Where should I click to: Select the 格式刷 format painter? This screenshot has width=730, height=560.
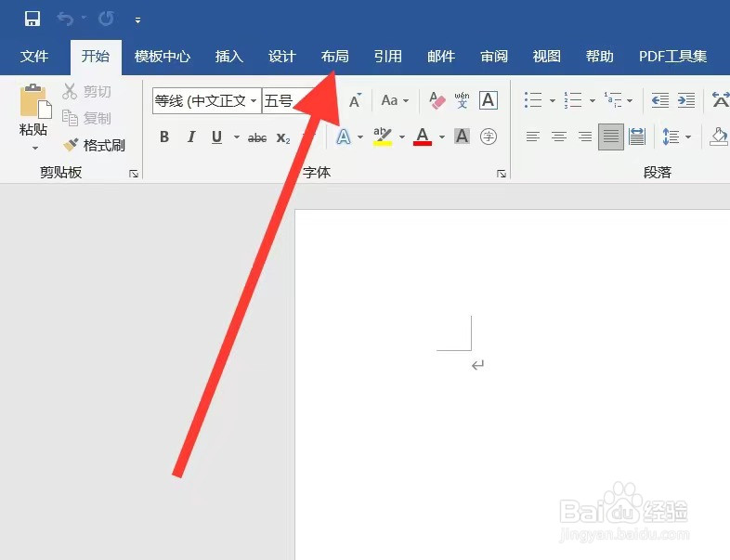[94, 145]
